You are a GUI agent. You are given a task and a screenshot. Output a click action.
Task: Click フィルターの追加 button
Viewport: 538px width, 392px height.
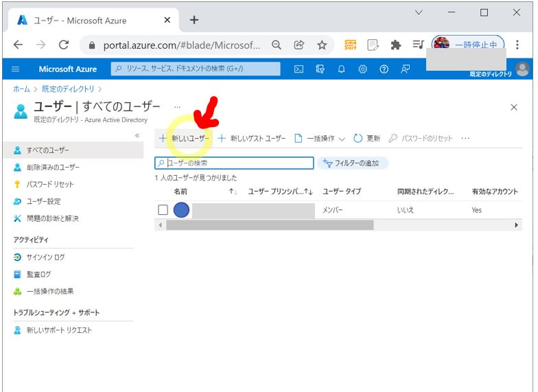click(x=353, y=163)
